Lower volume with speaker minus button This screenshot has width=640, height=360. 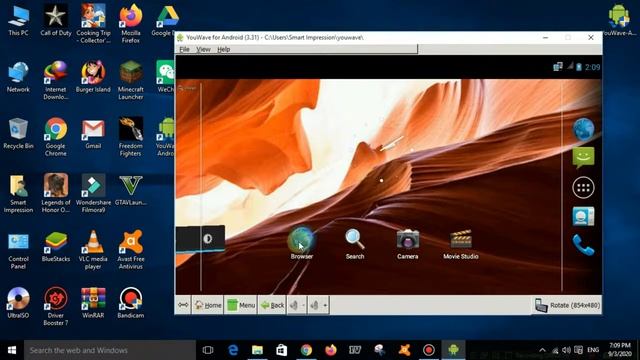click(x=297, y=305)
